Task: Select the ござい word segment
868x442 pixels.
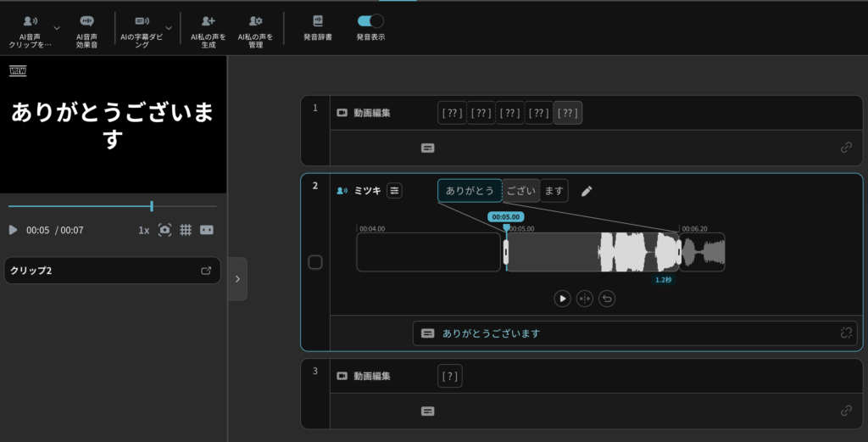Action: pyautogui.click(x=520, y=191)
